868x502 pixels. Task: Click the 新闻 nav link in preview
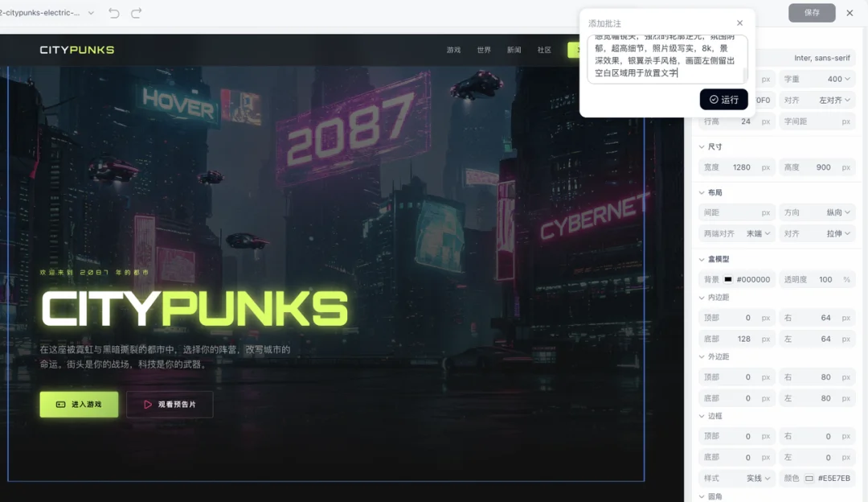[x=514, y=50]
